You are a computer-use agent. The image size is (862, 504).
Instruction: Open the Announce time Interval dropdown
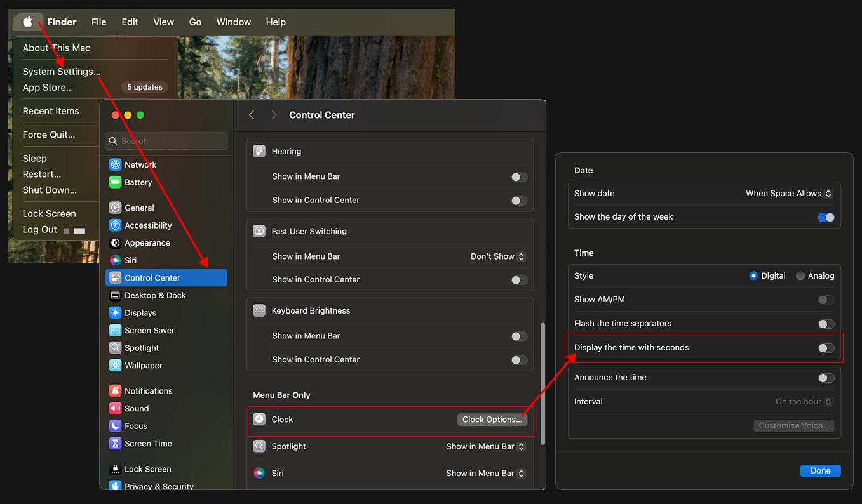pyautogui.click(x=803, y=401)
